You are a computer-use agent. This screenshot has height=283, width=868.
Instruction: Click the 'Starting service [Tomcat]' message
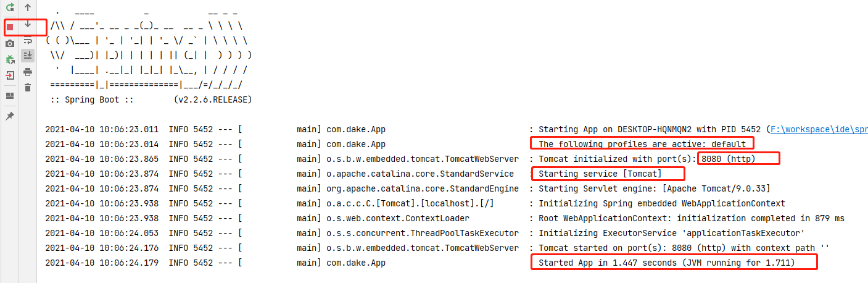tap(600, 174)
